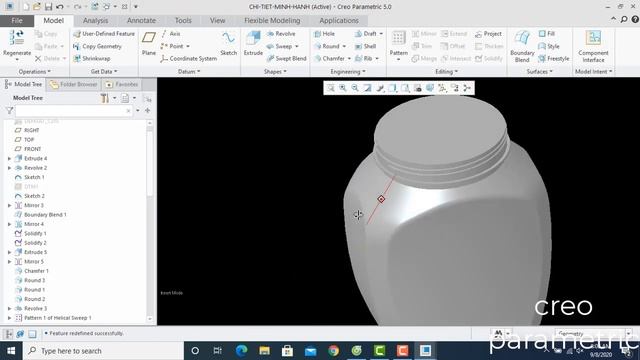This screenshot has width=640, height=360.
Task: Click the Refit view icon
Action: tap(331, 88)
